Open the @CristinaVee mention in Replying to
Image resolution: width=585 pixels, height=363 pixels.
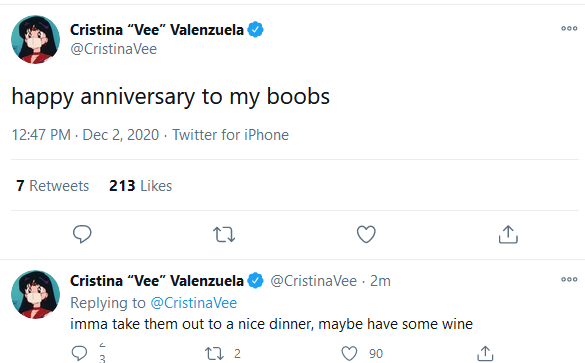tap(194, 303)
